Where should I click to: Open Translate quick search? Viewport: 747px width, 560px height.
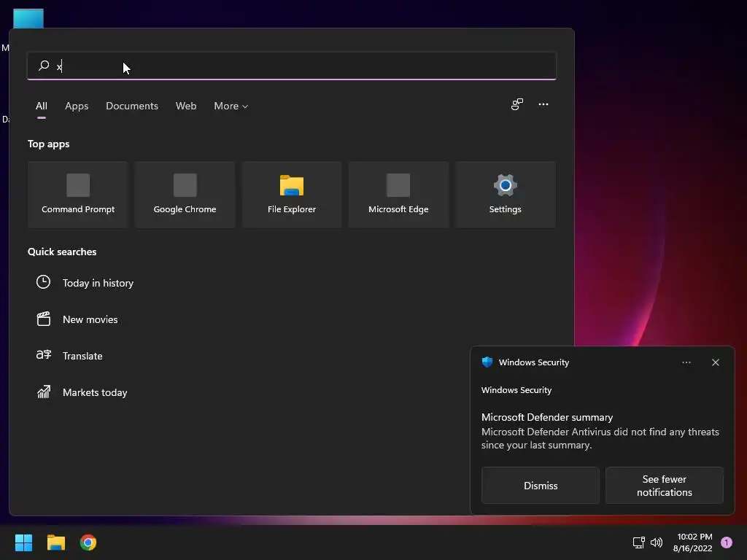click(x=82, y=356)
